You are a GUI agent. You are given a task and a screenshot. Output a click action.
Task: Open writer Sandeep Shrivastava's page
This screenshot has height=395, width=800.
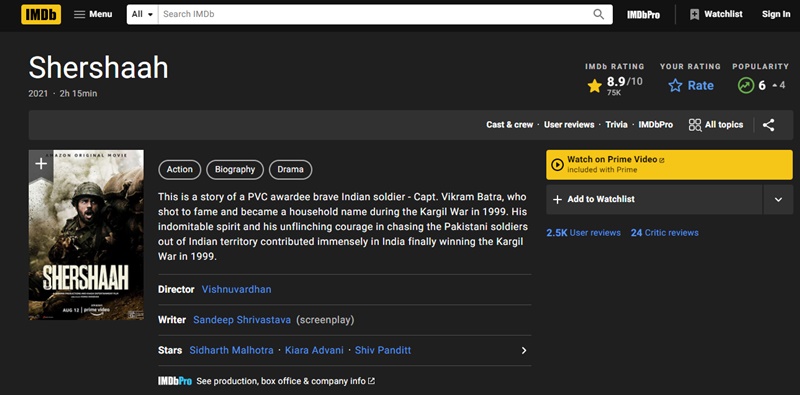pos(242,320)
